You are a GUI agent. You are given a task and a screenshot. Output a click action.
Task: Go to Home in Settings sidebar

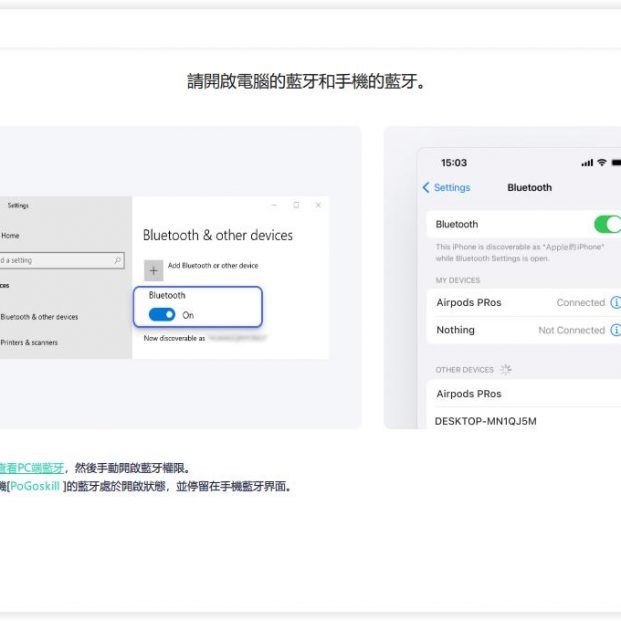[x=10, y=236]
